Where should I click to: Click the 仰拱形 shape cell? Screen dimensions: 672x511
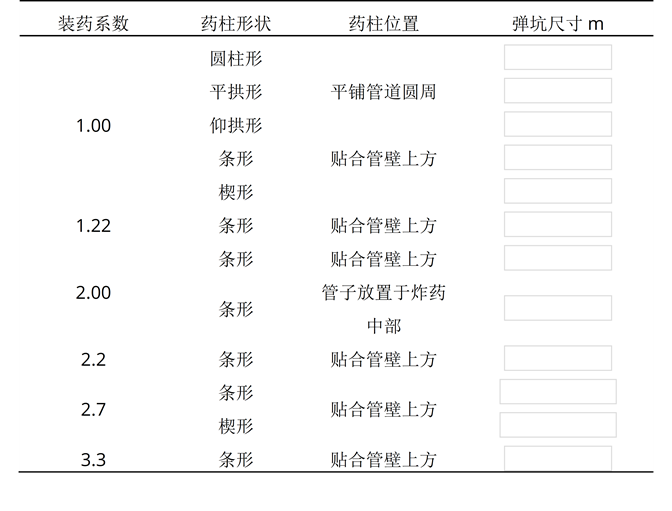tap(236, 126)
